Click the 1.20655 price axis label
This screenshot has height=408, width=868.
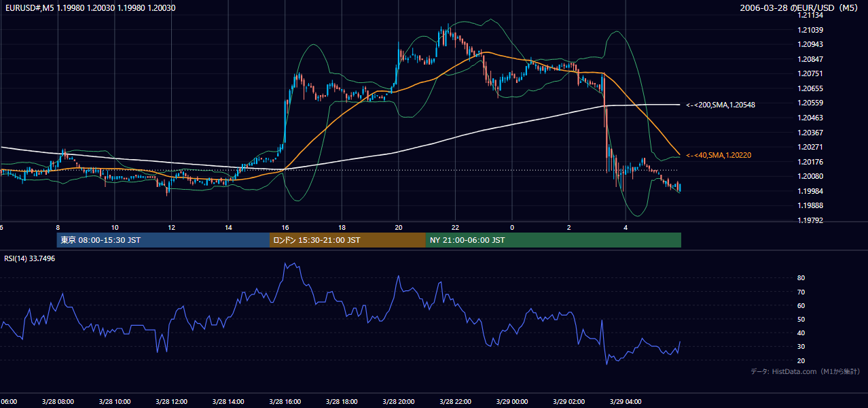(810, 88)
